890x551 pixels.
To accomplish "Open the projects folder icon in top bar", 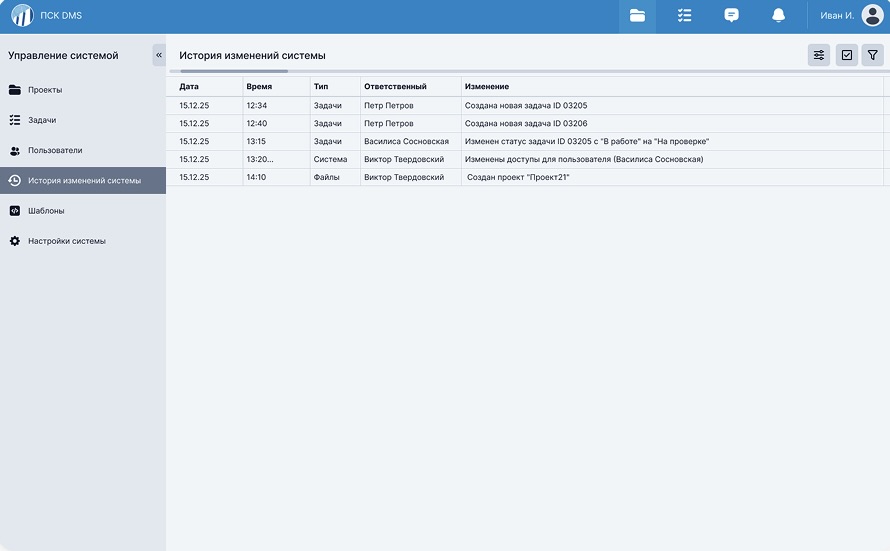I will point(637,16).
